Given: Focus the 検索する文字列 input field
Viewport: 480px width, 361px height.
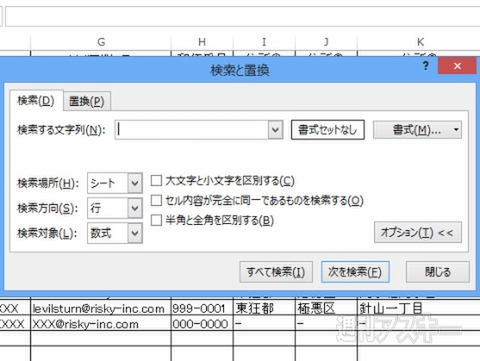Looking at the screenshot, I should tap(192, 130).
